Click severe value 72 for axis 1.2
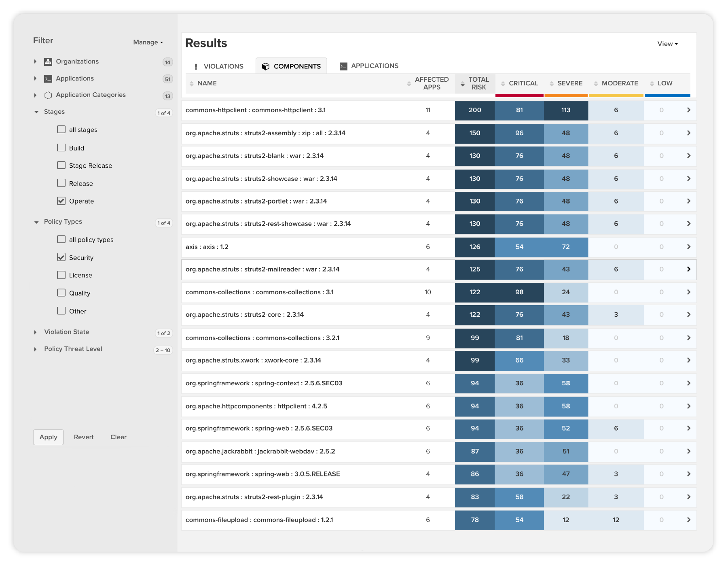This screenshot has height=567, width=728. 566,247
